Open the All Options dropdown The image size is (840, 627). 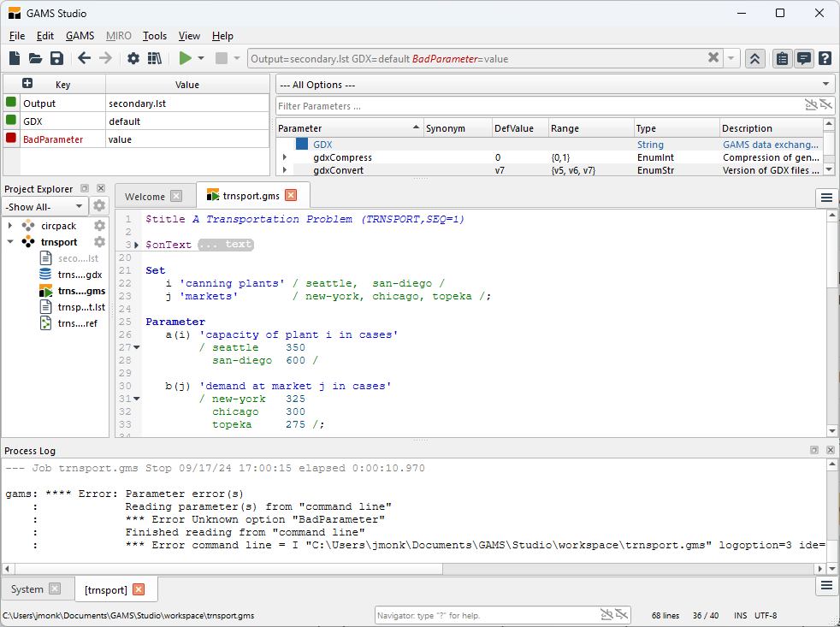click(555, 85)
